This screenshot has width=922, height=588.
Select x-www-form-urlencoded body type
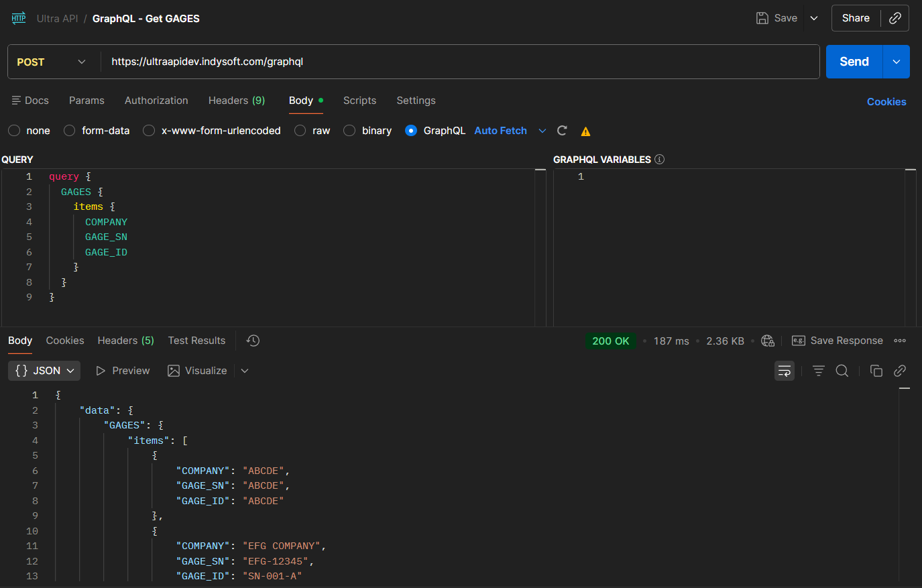click(149, 131)
